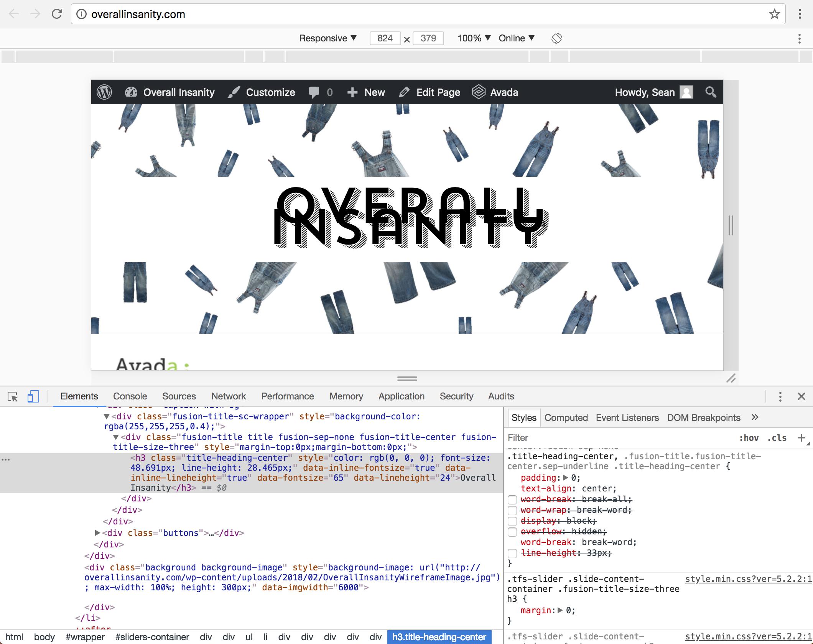Open the Online network throttling dropdown
The height and width of the screenshot is (644, 813).
[516, 38]
